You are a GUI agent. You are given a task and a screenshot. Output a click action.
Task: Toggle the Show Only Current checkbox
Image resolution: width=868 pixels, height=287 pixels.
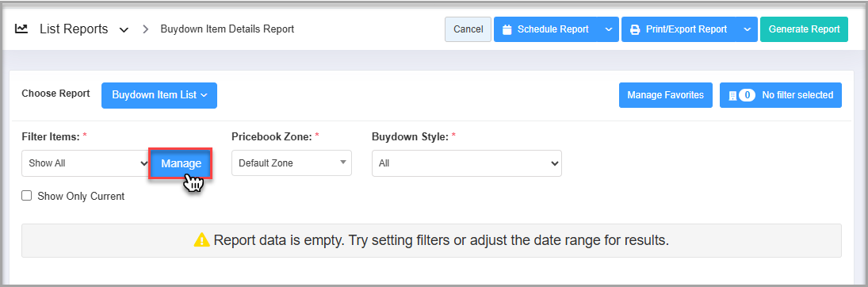tap(26, 196)
